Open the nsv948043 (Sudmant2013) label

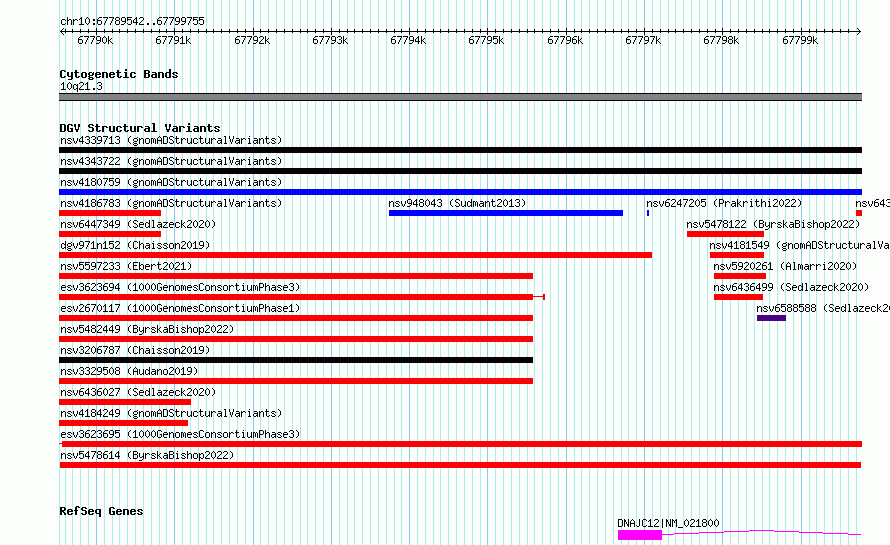tap(457, 203)
